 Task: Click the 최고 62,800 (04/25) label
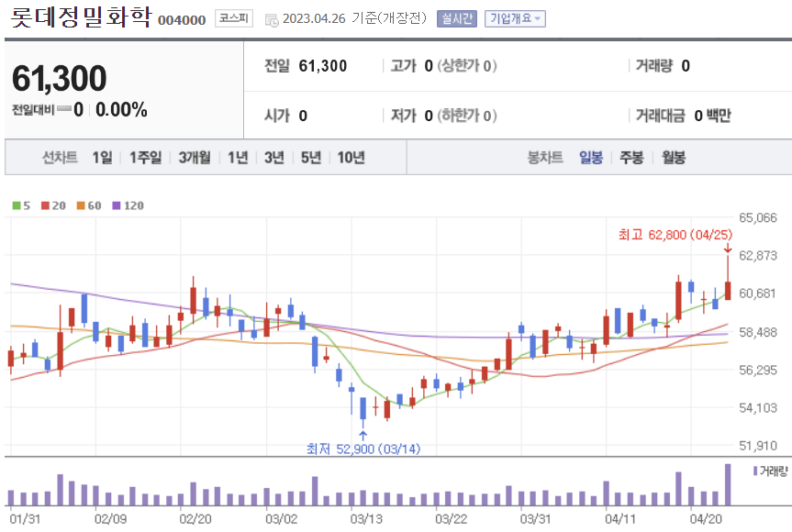point(675,235)
